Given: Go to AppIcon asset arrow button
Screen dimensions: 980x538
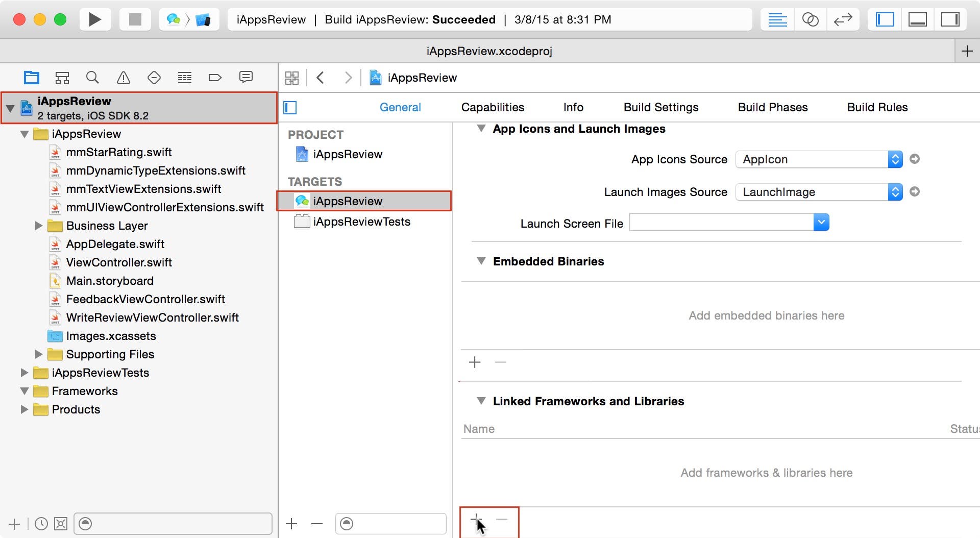Looking at the screenshot, I should pyautogui.click(x=915, y=159).
